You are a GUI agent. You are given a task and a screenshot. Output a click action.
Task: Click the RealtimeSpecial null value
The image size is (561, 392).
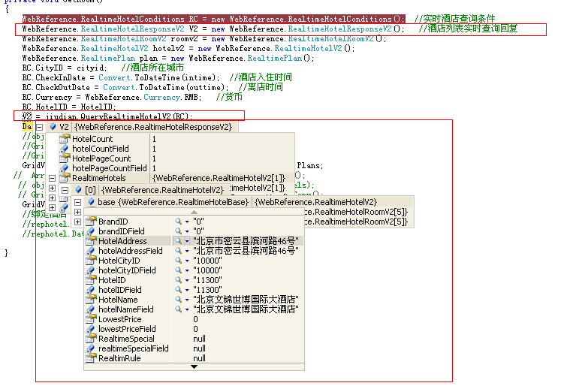click(199, 339)
